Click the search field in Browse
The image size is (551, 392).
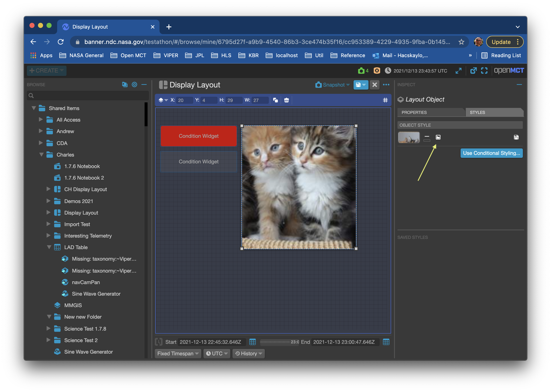coord(88,96)
